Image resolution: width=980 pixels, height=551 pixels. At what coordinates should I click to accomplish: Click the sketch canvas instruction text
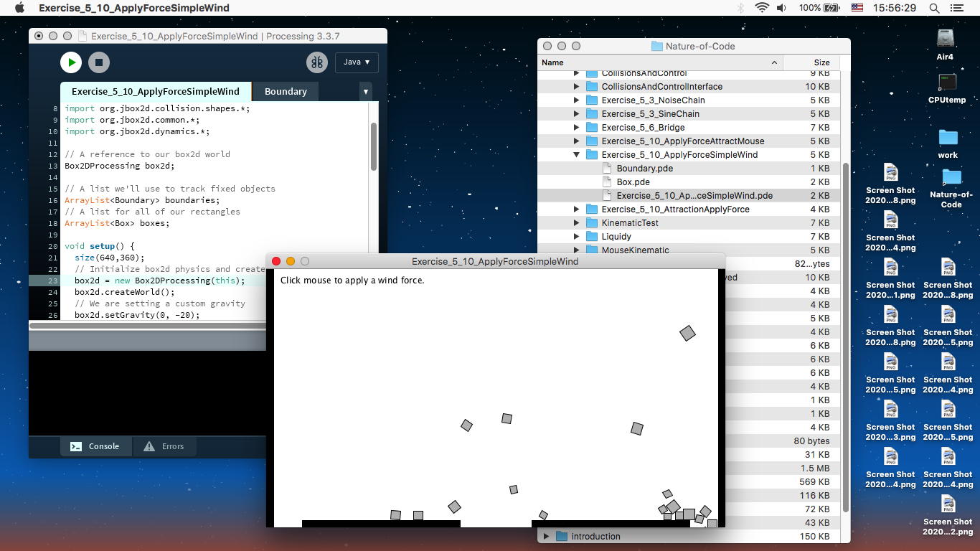point(352,281)
